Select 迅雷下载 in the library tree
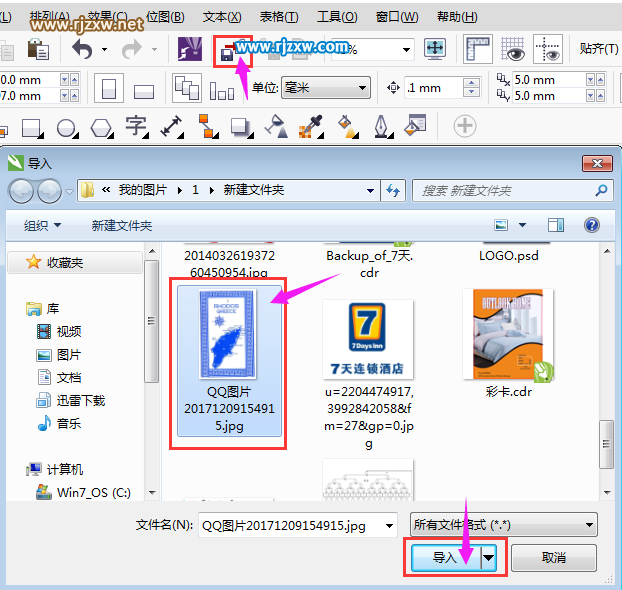The width and height of the screenshot is (622, 590). pos(70,400)
